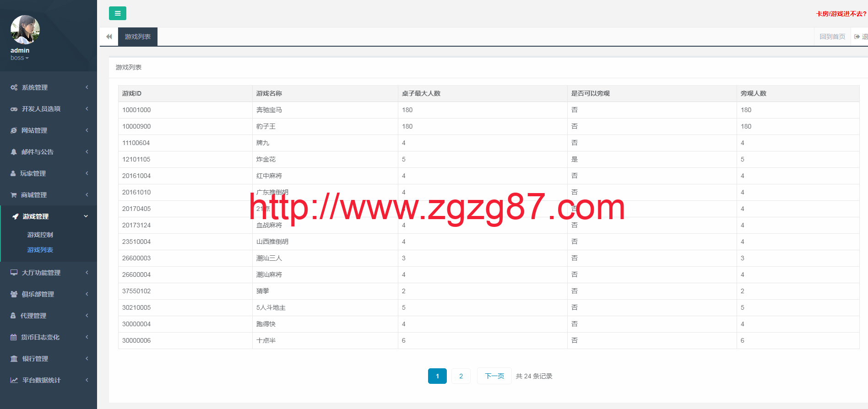
Task: Click the 下一页 next page button
Action: (494, 376)
